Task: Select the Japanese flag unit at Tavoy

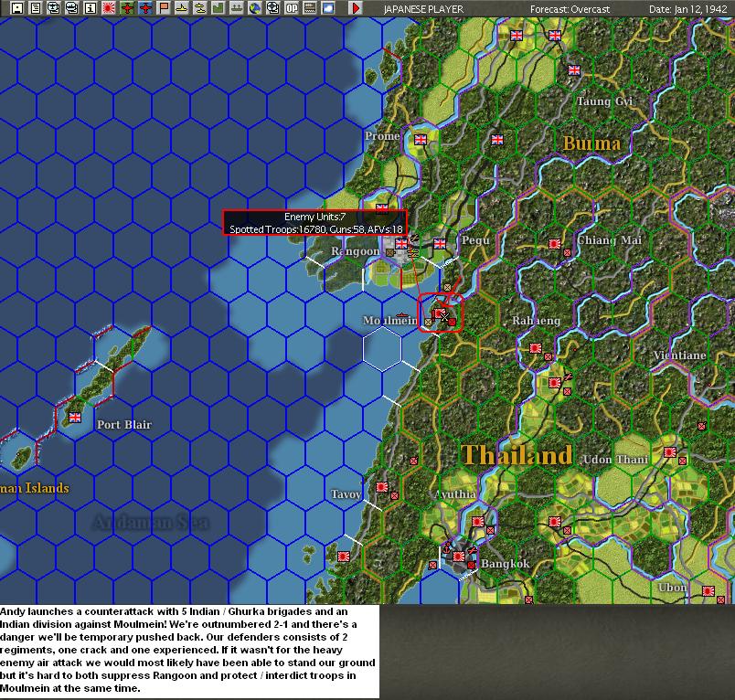Action: tap(382, 487)
